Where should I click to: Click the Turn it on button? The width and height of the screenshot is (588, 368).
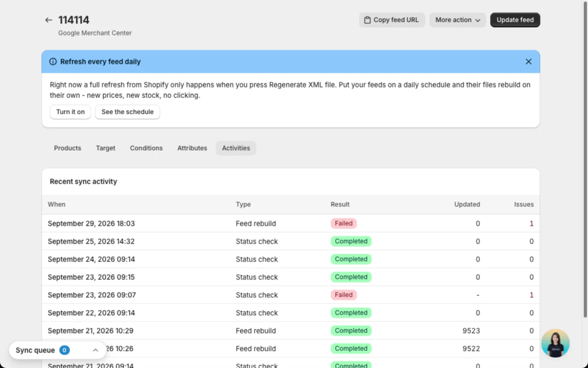pyautogui.click(x=70, y=112)
